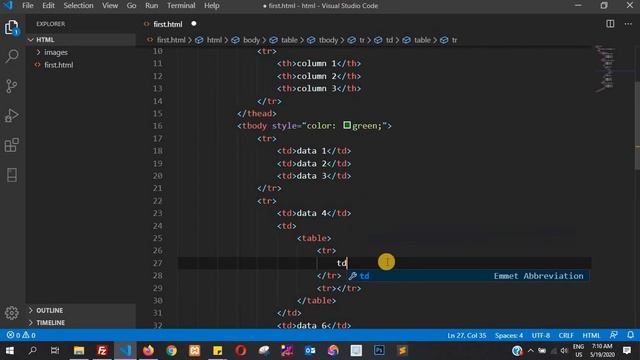Open Outlook from the taskbar
Screen dimensions: 640x360
coord(310,351)
